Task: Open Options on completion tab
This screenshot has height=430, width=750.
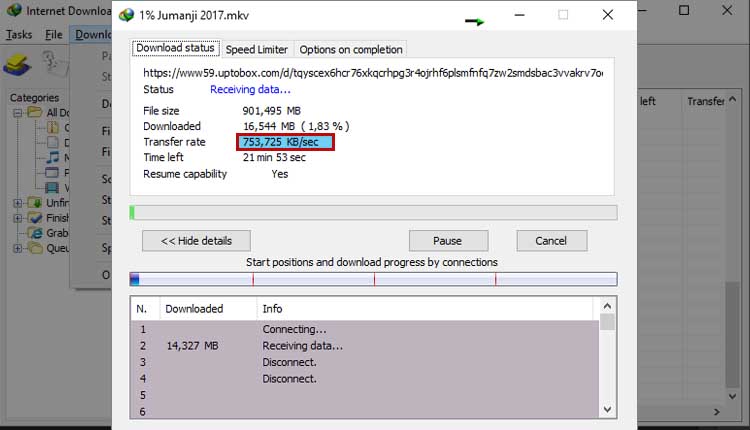Action: tap(351, 49)
